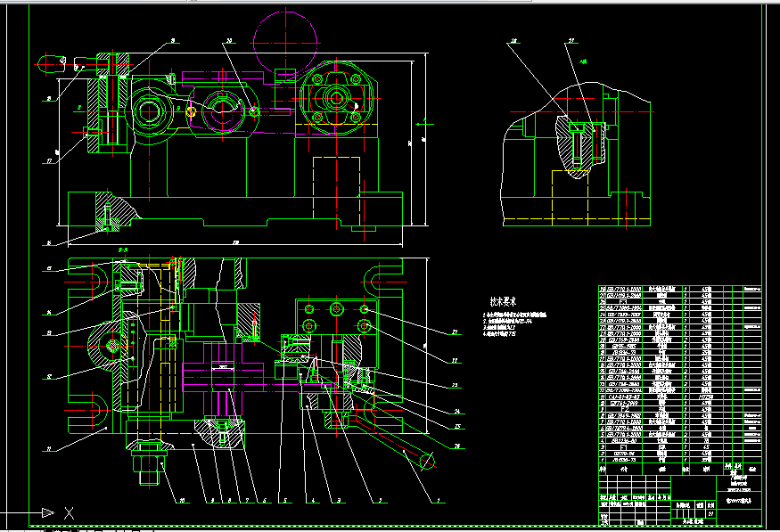The image size is (780, 532).
Task: Select the horizontal dimension below the front view
Action: click(x=235, y=243)
